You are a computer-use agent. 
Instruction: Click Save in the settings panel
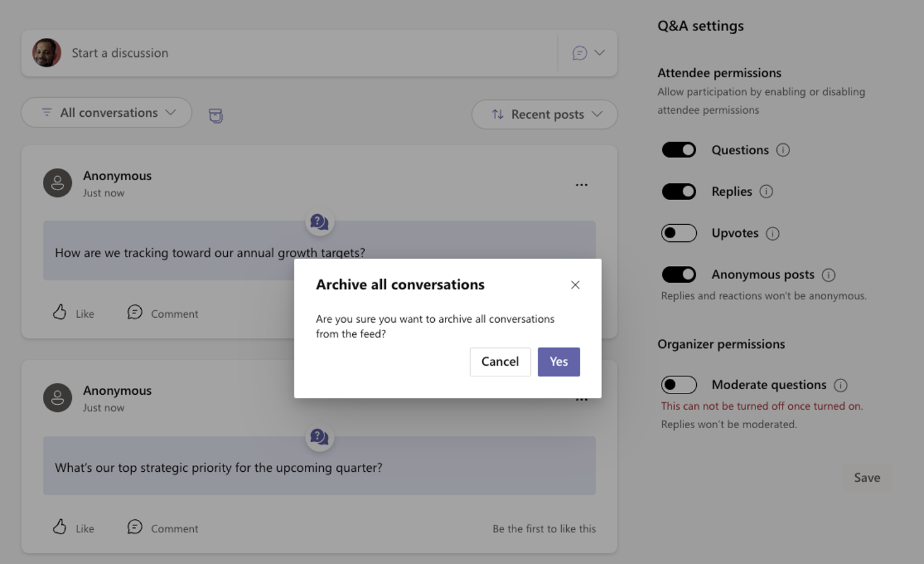866,477
